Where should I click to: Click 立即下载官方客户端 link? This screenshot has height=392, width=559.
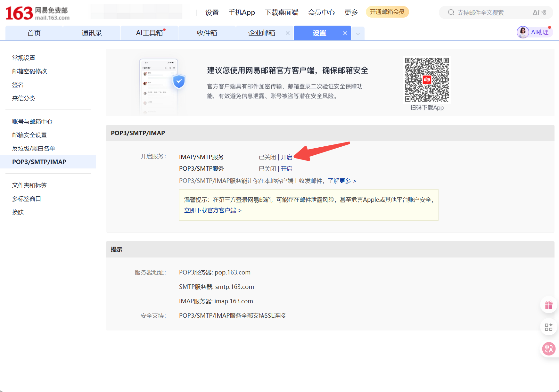click(x=213, y=210)
